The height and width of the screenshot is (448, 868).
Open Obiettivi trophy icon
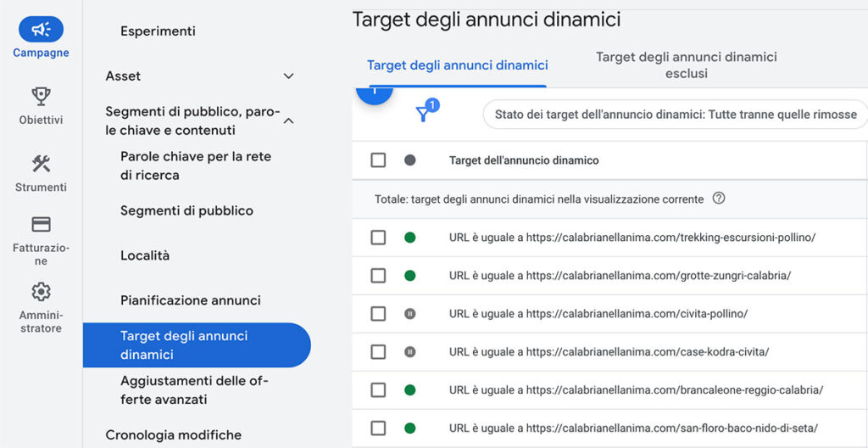point(41,96)
